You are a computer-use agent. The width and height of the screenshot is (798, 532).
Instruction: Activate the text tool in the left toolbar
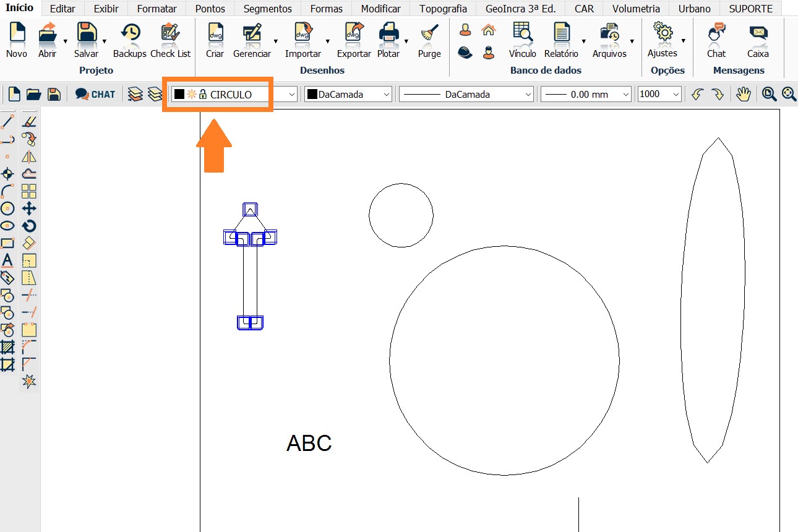7,260
